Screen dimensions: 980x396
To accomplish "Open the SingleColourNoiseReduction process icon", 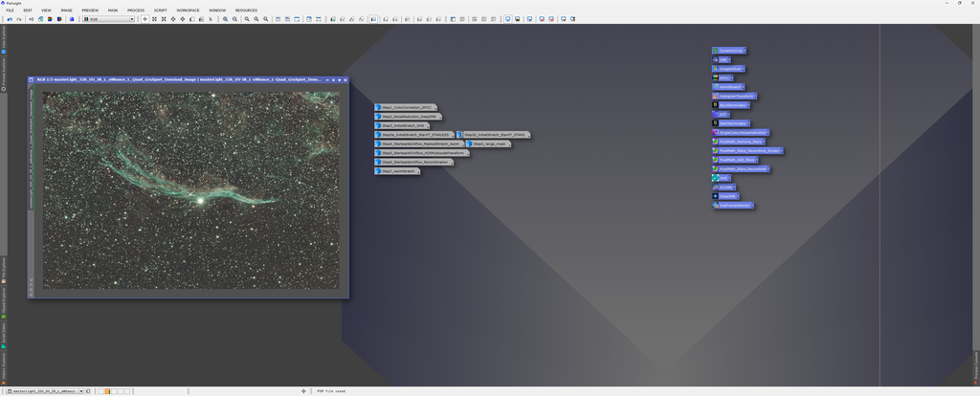I will coord(741,132).
